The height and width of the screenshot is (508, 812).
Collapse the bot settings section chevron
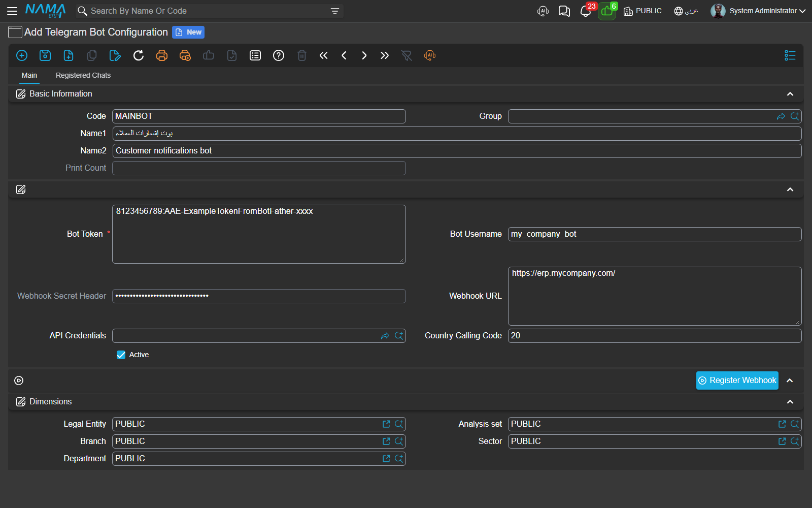point(790,189)
